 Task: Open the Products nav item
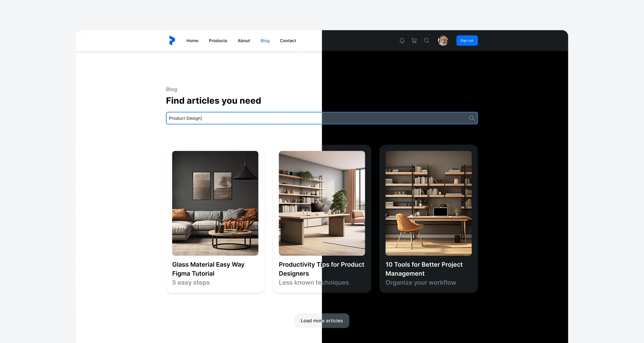218,40
